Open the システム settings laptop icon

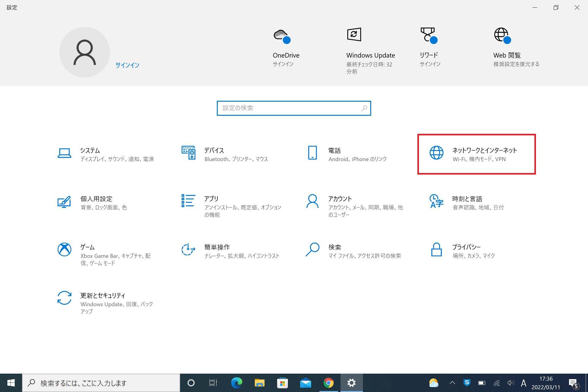point(64,153)
